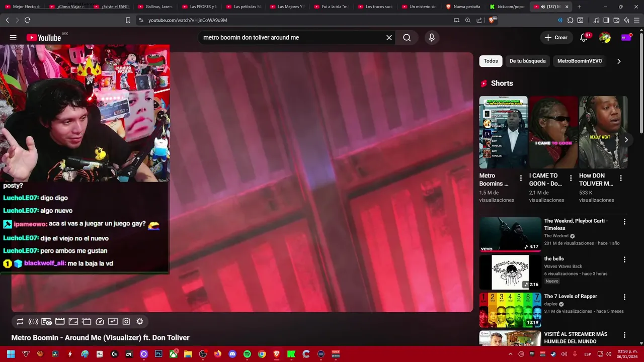
Task: Open options for I CAME TO GOON short
Action: [x=571, y=178]
